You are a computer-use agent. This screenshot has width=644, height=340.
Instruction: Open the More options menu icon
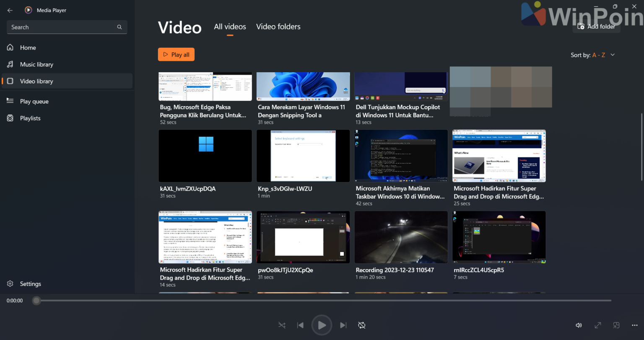point(634,325)
